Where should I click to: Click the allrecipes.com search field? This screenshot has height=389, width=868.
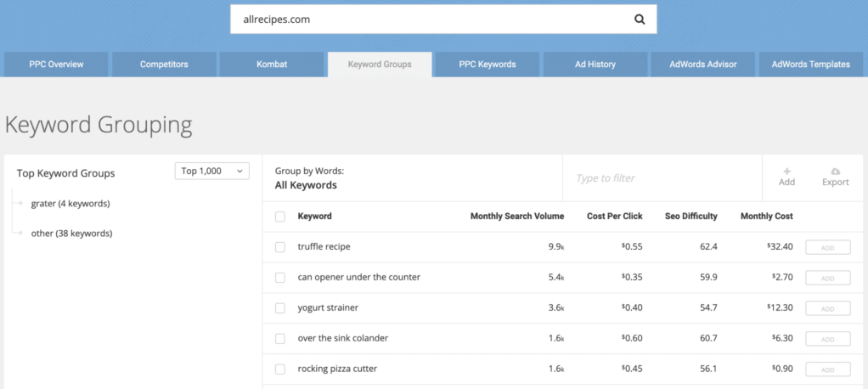click(443, 20)
